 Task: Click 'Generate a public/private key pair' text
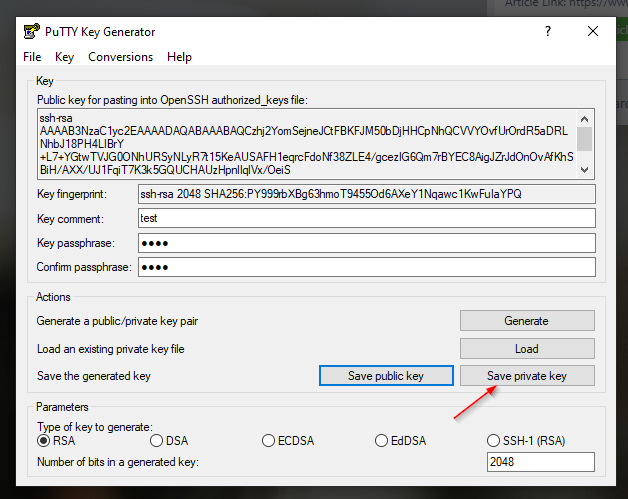click(117, 321)
